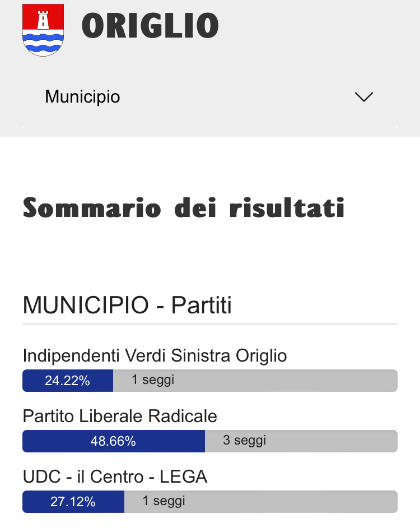Click the 3 seggi label
420x532 pixels.
(x=244, y=440)
